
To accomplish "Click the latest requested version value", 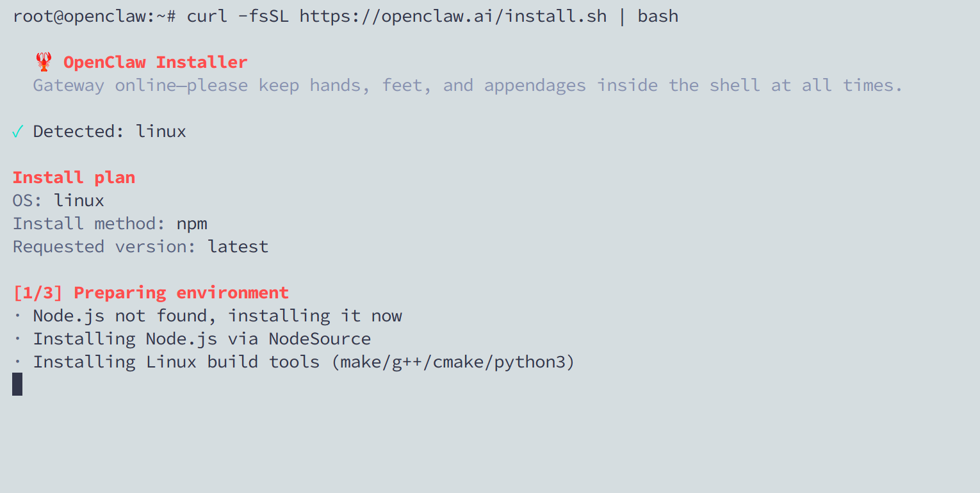I will point(238,247).
